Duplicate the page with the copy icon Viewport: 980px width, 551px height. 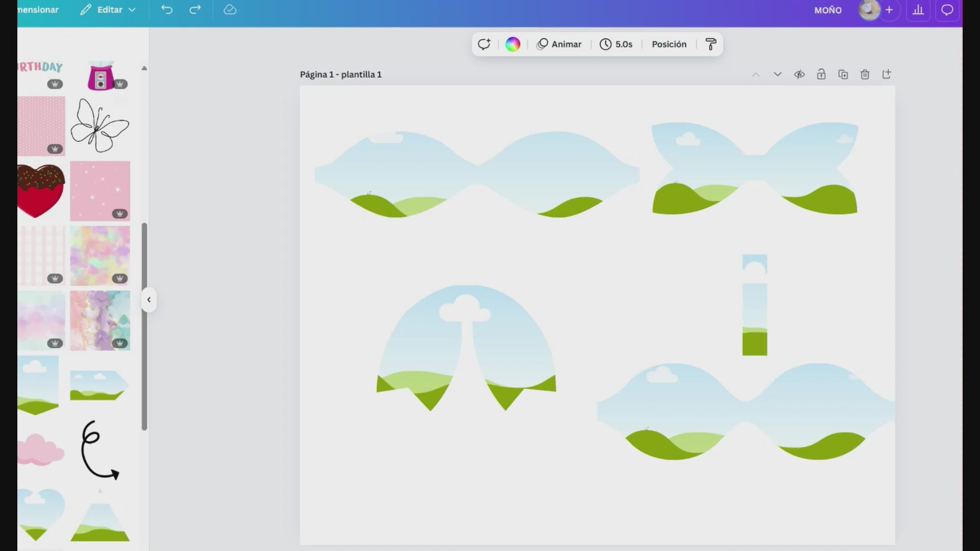pyautogui.click(x=843, y=74)
